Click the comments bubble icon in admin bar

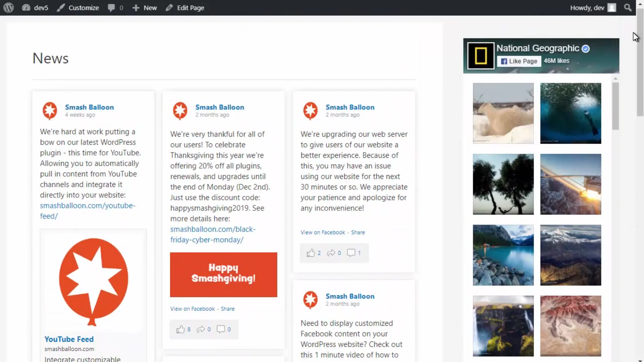[111, 7]
